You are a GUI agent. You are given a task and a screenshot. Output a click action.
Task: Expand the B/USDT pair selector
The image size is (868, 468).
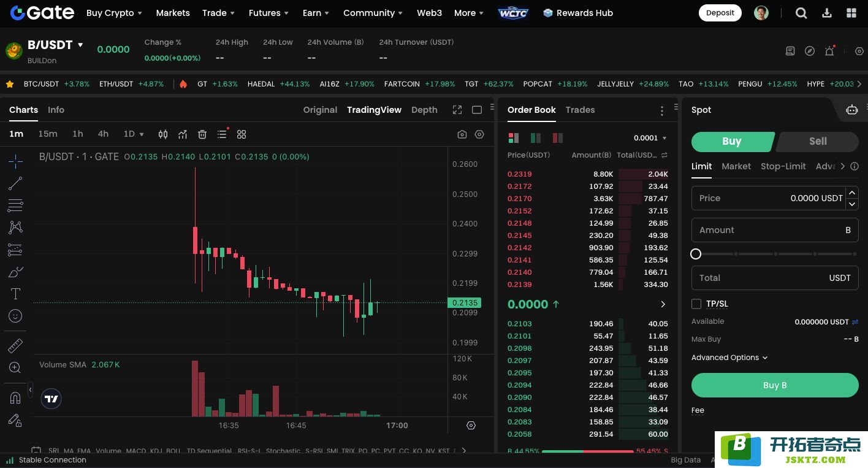pos(80,45)
